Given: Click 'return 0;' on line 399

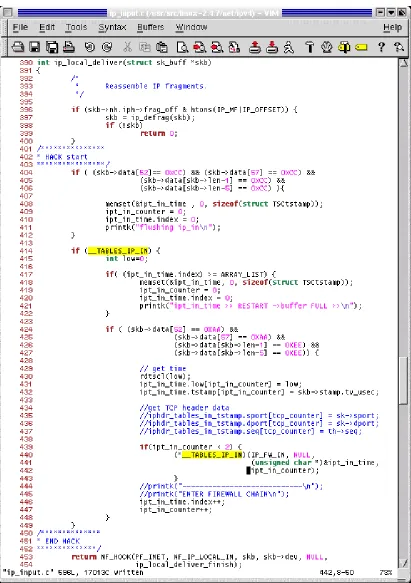Looking at the screenshot, I should [x=159, y=133].
